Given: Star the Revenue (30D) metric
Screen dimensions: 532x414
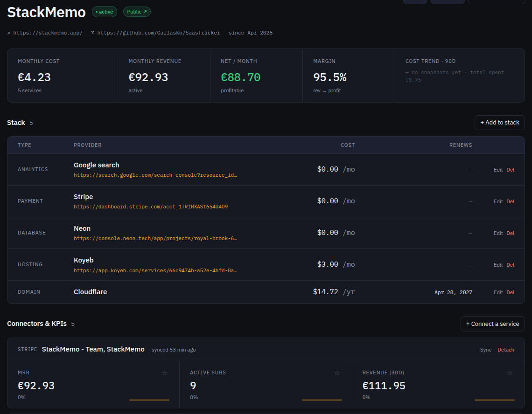Looking at the screenshot, I should tap(510, 373).
